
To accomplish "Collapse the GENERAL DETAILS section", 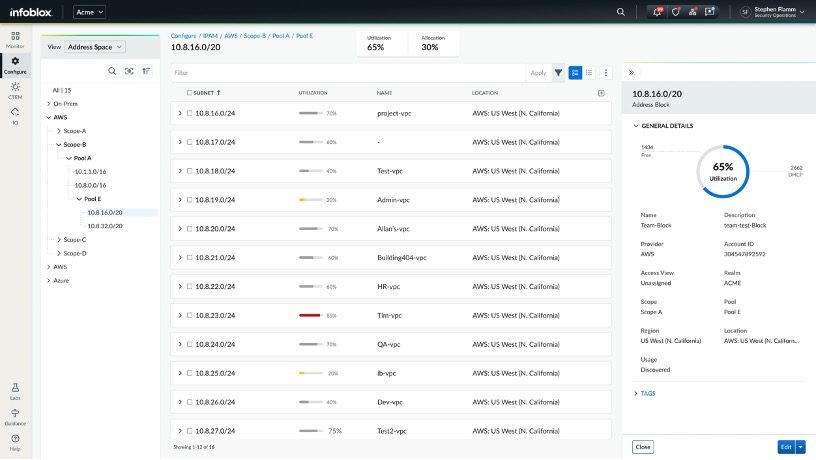I will pos(636,126).
